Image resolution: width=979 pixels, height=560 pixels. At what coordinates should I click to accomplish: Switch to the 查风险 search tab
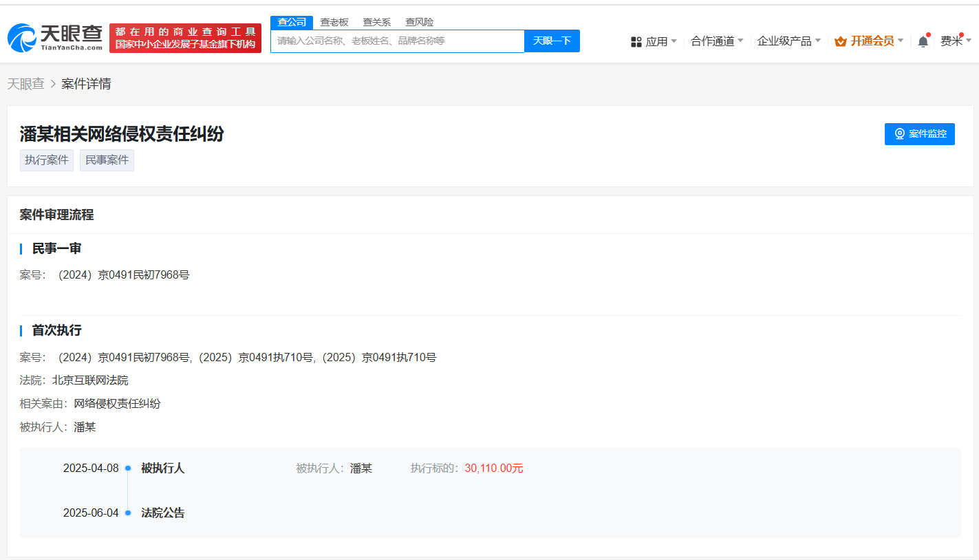[419, 22]
